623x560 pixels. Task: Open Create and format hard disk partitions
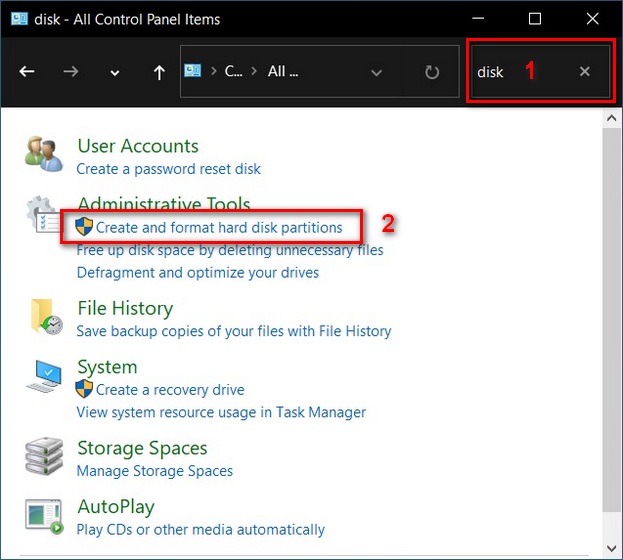(219, 228)
